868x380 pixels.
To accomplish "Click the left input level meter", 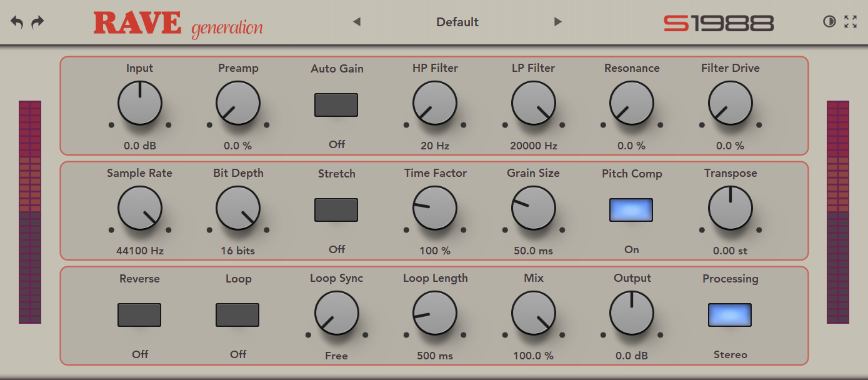I will 30,212.
